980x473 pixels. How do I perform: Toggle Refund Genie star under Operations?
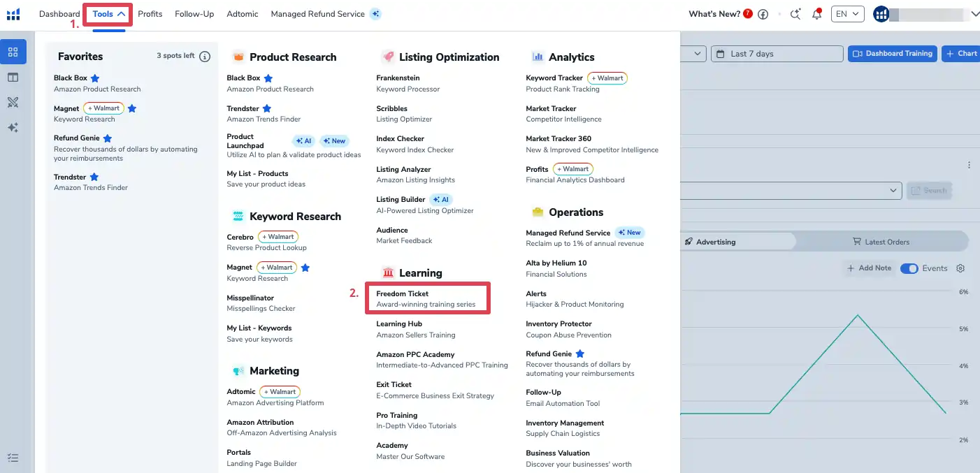580,354
